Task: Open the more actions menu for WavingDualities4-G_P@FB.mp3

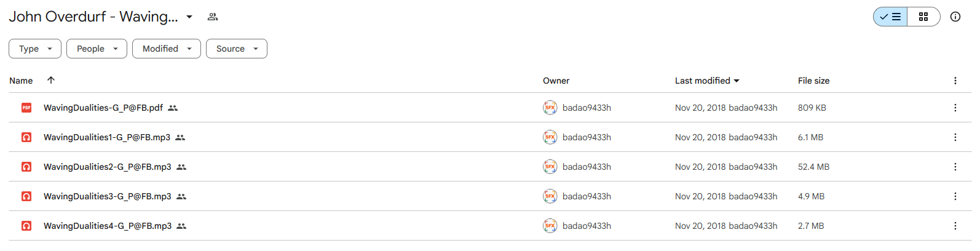Action: [x=955, y=226]
